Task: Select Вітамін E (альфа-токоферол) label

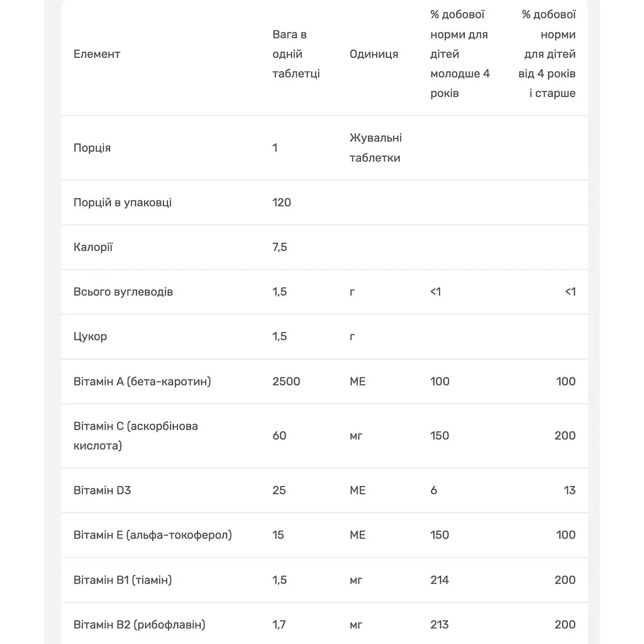Action: click(152, 535)
